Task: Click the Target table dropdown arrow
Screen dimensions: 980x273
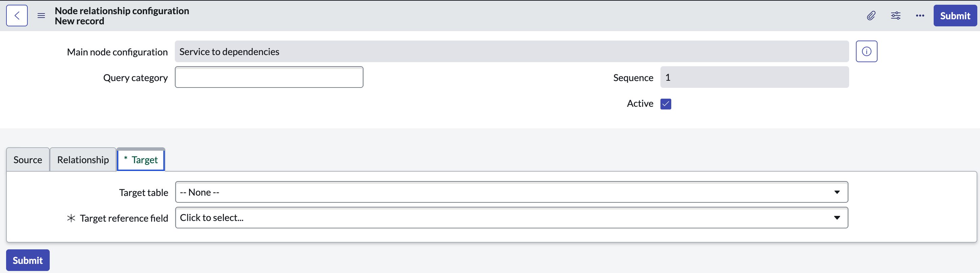Action: [837, 192]
